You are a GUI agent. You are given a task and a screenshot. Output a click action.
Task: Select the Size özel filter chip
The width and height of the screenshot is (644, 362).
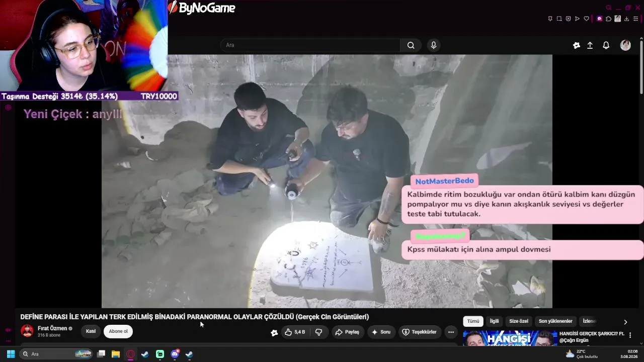pos(519,321)
